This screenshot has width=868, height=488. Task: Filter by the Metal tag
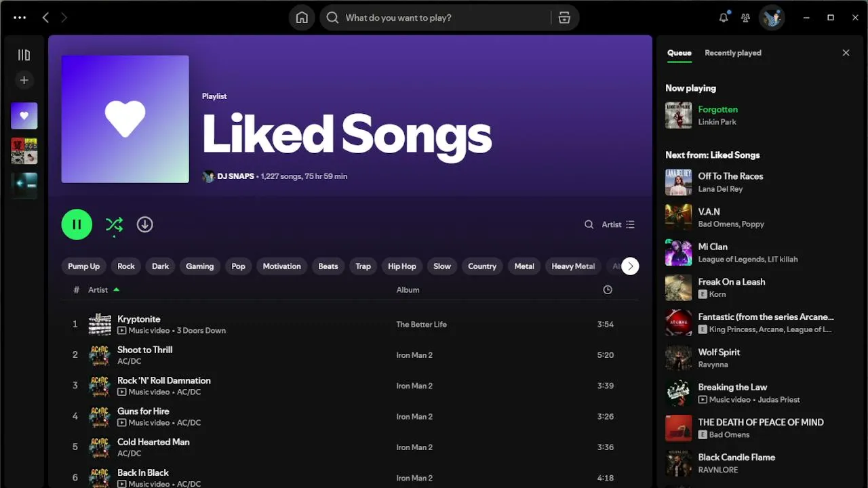524,266
